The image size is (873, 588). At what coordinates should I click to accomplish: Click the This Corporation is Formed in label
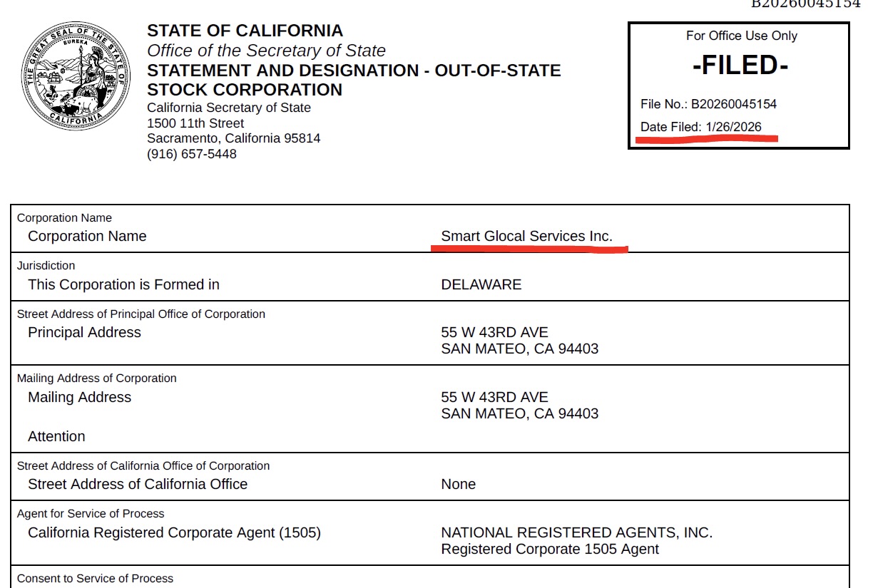click(123, 284)
